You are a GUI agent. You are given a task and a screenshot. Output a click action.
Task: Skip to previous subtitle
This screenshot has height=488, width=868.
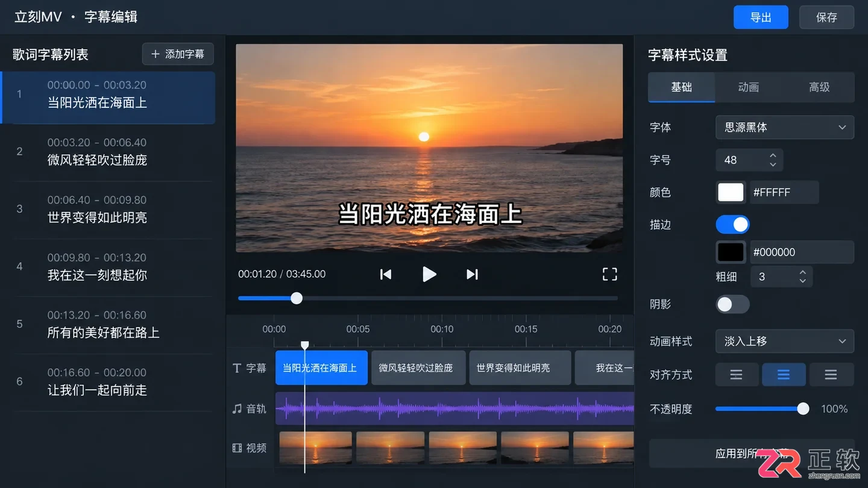[x=386, y=274]
